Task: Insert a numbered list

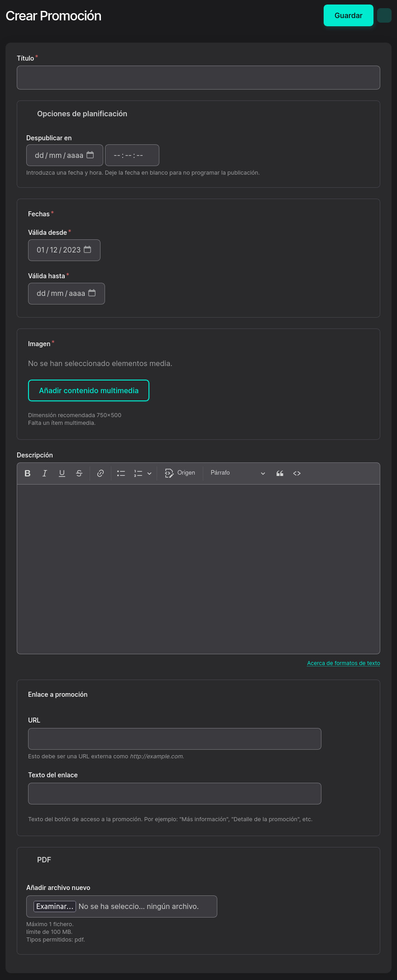Action: pos(138,473)
